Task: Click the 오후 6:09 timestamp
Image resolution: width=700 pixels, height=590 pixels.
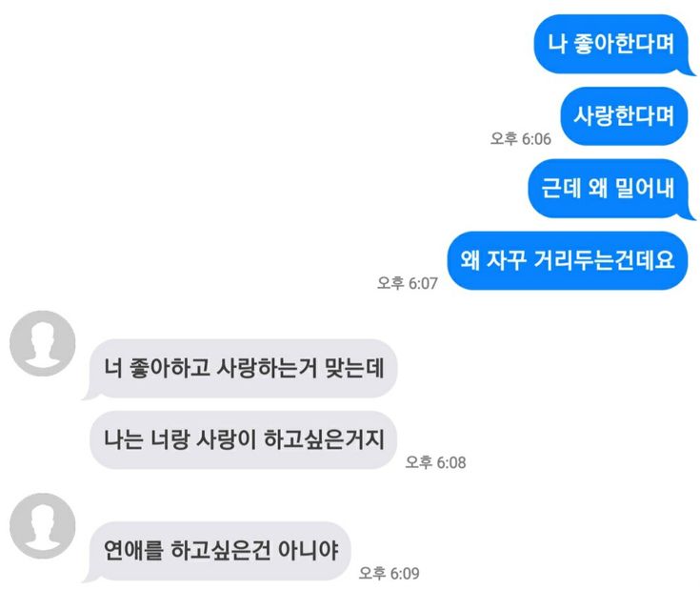Action: [x=389, y=573]
